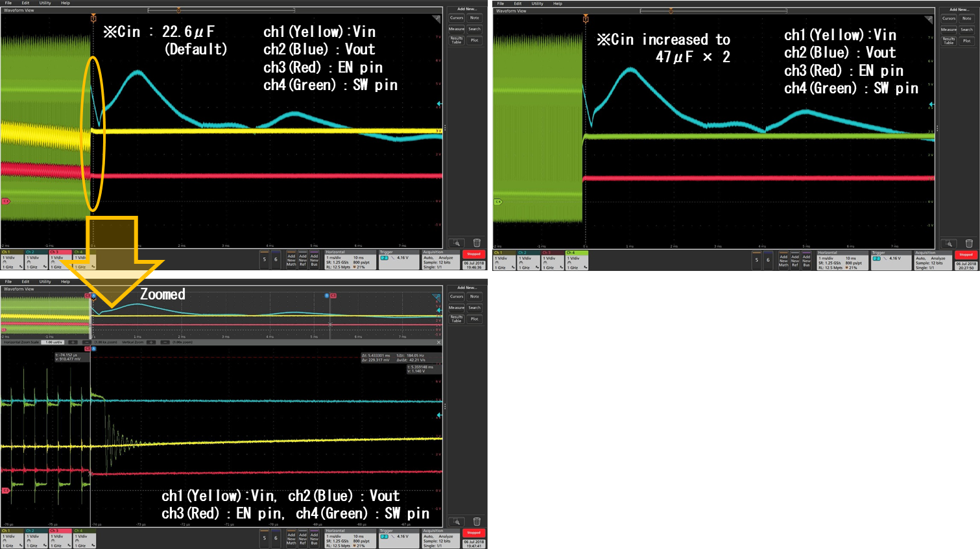980x549 pixels.
Task: Open File menu in top-left scope window
Action: [8, 3]
